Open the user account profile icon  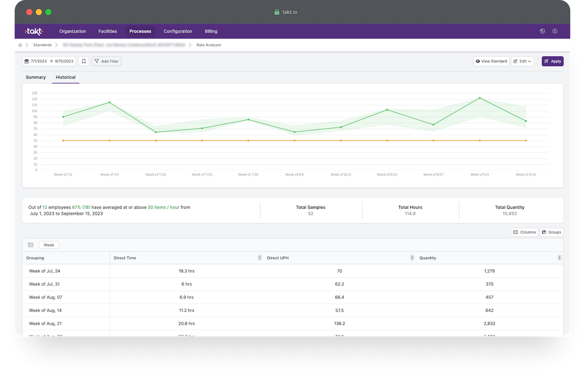tap(555, 31)
